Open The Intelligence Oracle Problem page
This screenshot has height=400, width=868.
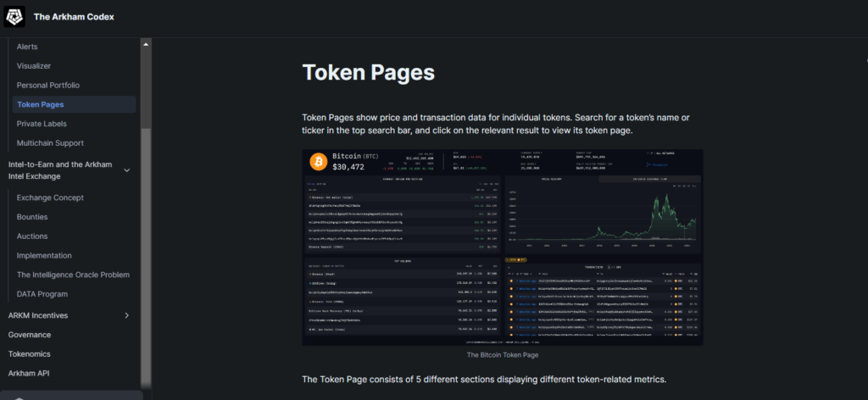click(x=73, y=275)
